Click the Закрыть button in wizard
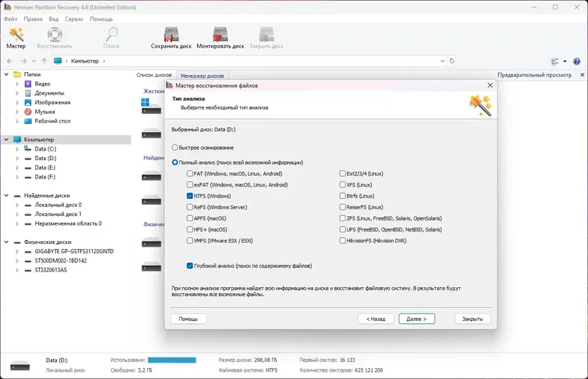The width and height of the screenshot is (588, 379). pyautogui.click(x=473, y=319)
